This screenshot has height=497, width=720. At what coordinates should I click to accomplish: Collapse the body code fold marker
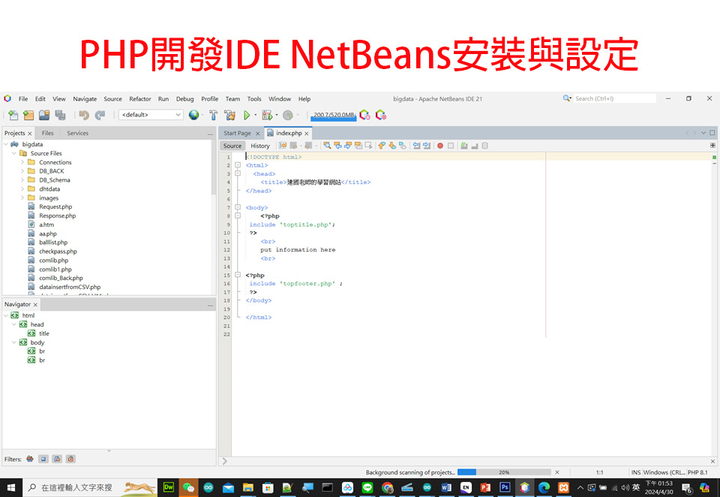(x=237, y=208)
